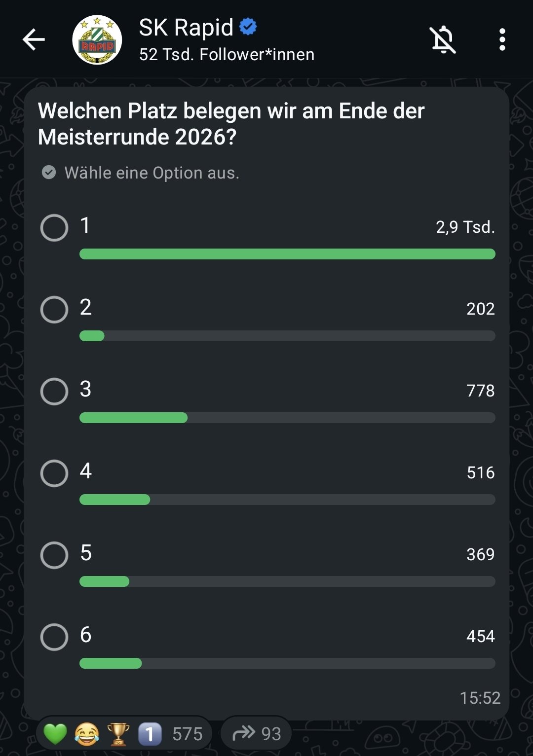533x756 pixels.
Task: Toggle the muted notifications bell
Action: tap(443, 39)
